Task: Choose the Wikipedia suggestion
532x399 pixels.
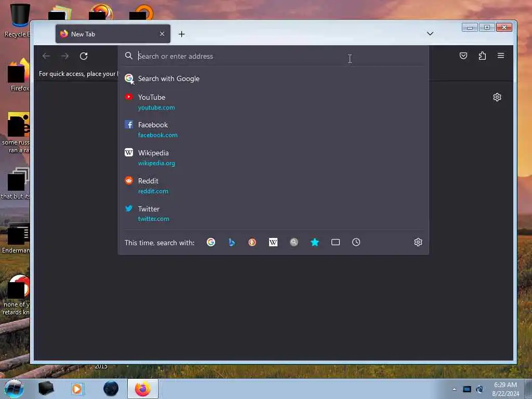Action: click(x=273, y=158)
